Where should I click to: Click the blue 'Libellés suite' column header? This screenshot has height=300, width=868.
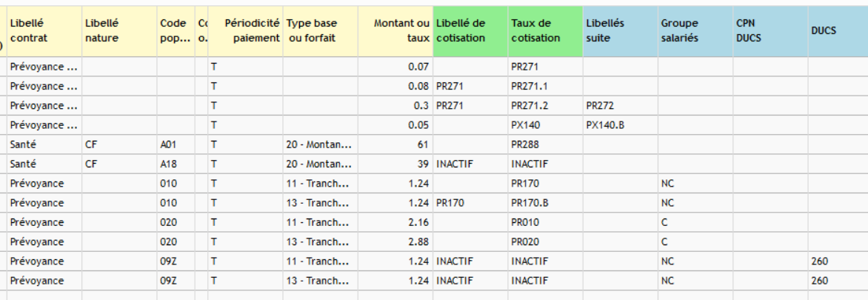point(620,30)
